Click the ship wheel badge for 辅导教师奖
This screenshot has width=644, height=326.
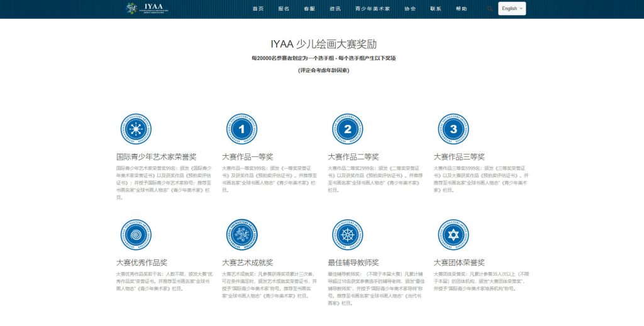click(347, 235)
